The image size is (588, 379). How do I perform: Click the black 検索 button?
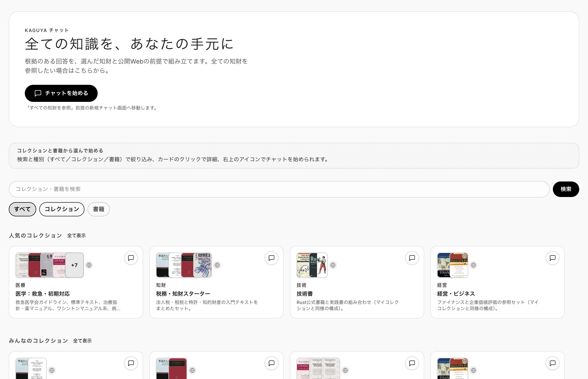(566, 189)
